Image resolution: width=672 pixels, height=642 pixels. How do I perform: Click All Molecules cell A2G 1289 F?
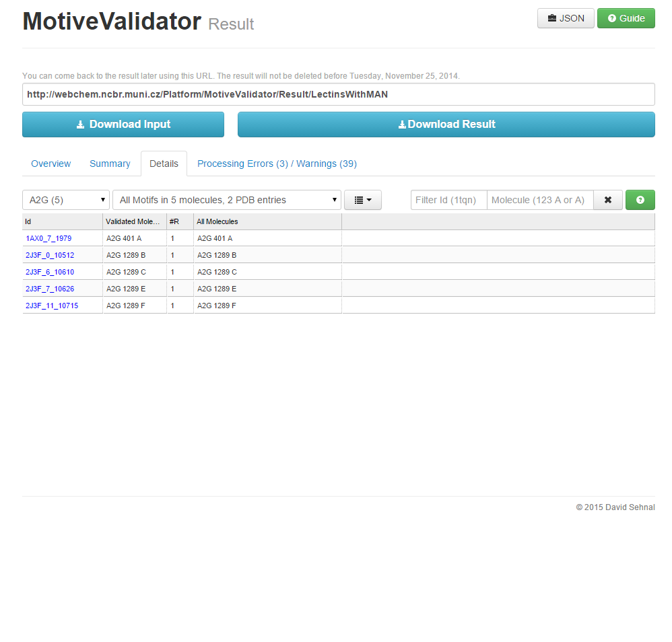[x=268, y=306]
